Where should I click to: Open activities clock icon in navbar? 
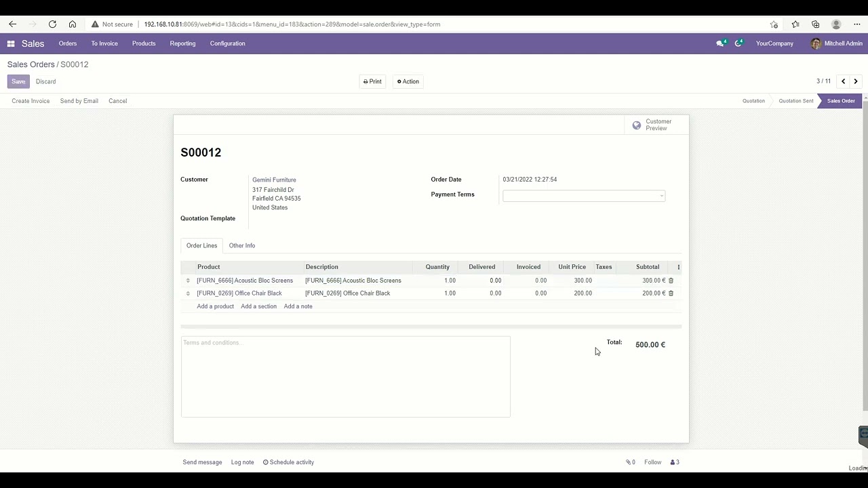tap(739, 43)
